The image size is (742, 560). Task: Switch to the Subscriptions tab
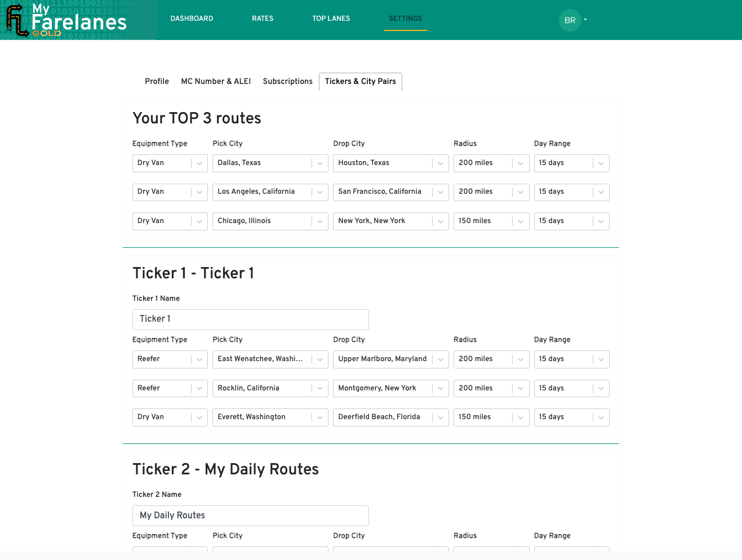tap(287, 81)
